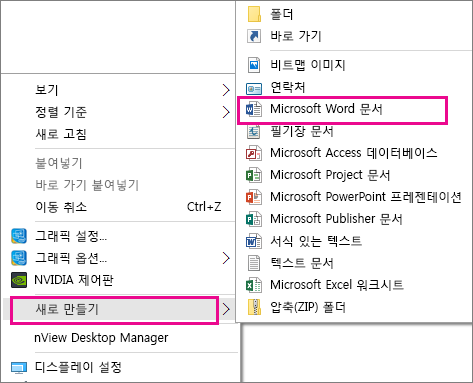Click the Microsoft Excel worksheet icon
Viewport: 473px width, 383px height.
pos(254,285)
